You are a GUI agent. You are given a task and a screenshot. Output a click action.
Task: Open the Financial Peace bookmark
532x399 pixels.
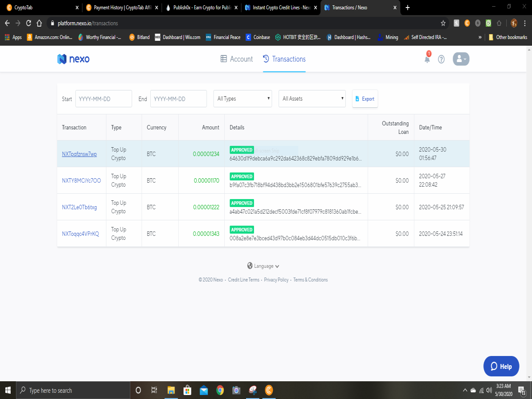point(223,37)
